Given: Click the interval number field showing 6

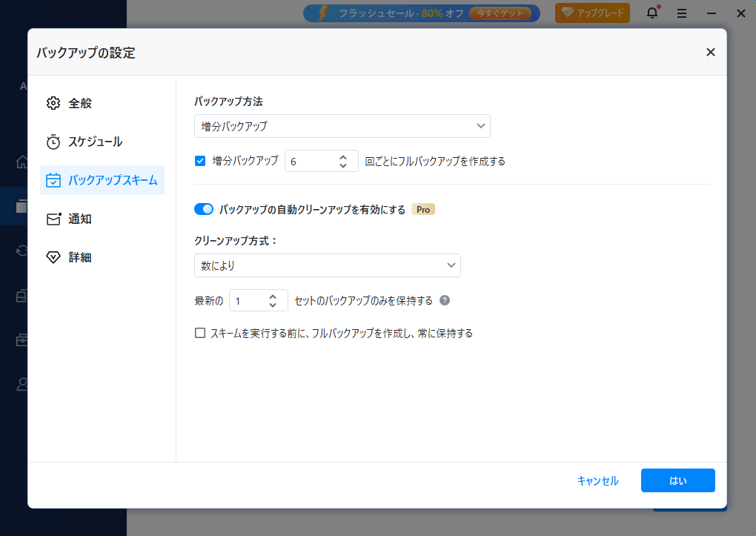Looking at the screenshot, I should pyautogui.click(x=311, y=161).
